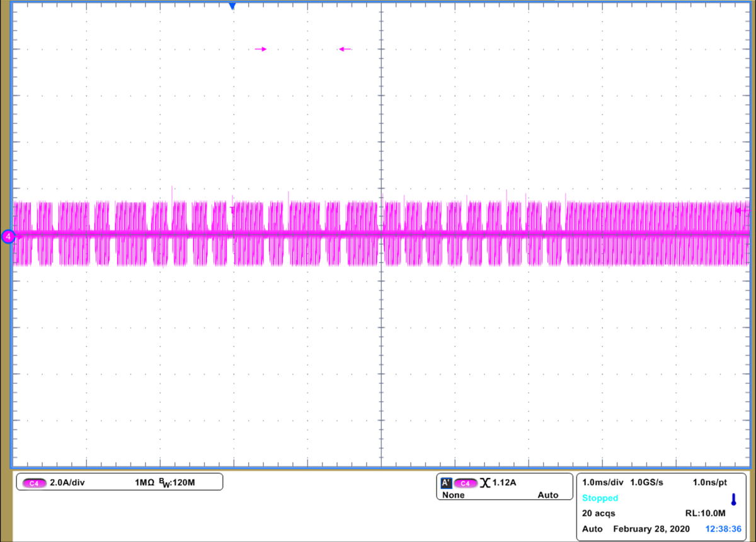Open the 1MΩ termination setting
Viewport: 756px width, 542px height.
(x=146, y=483)
